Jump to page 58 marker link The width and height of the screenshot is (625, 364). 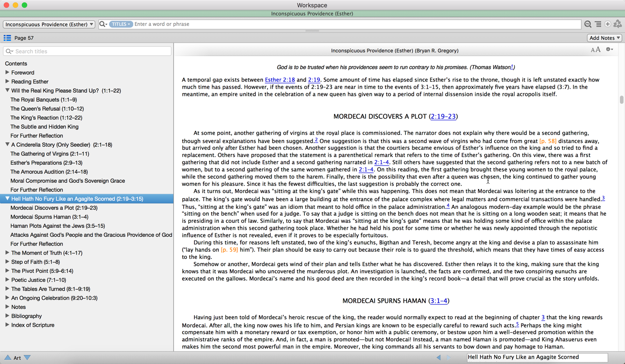pyautogui.click(x=548, y=141)
